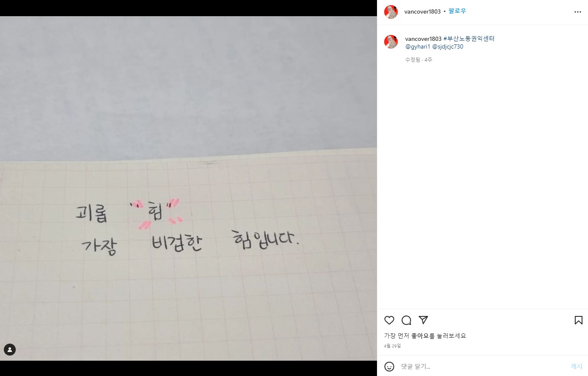
Task: Focus the 댓글 달기 comment field
Action: pos(482,366)
